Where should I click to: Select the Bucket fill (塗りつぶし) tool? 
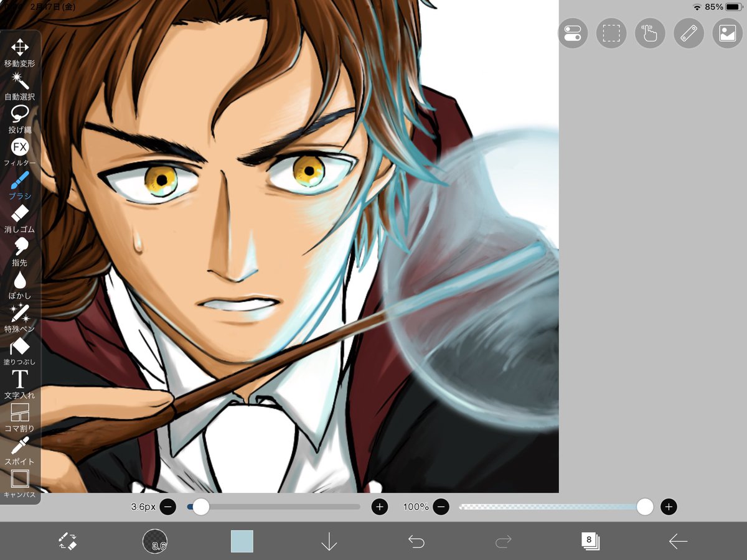pyautogui.click(x=20, y=352)
